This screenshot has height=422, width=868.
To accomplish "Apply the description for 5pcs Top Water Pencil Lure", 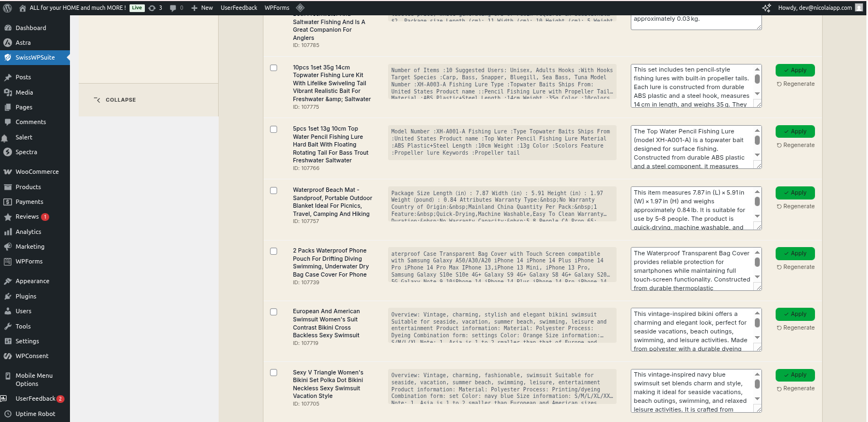I will pos(795,132).
